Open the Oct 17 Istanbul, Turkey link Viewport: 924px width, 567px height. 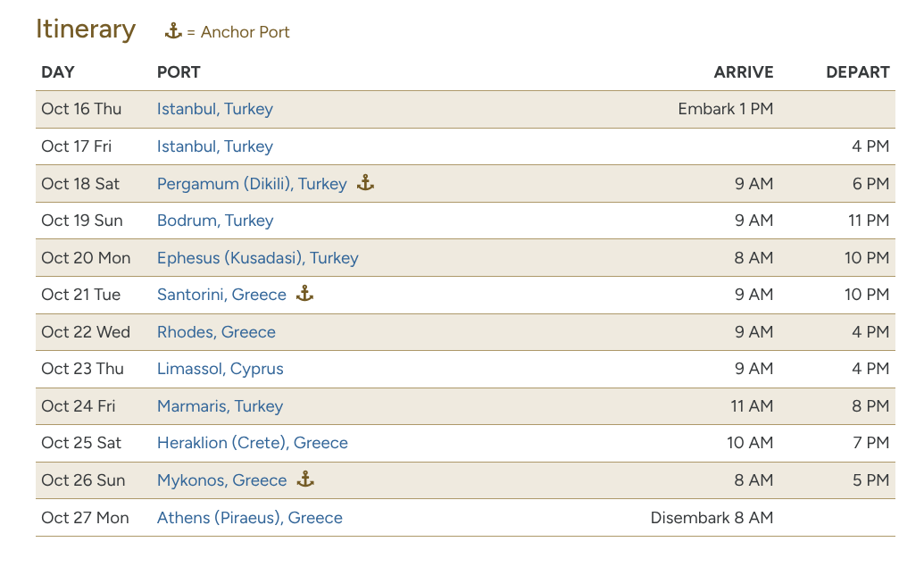(x=215, y=146)
